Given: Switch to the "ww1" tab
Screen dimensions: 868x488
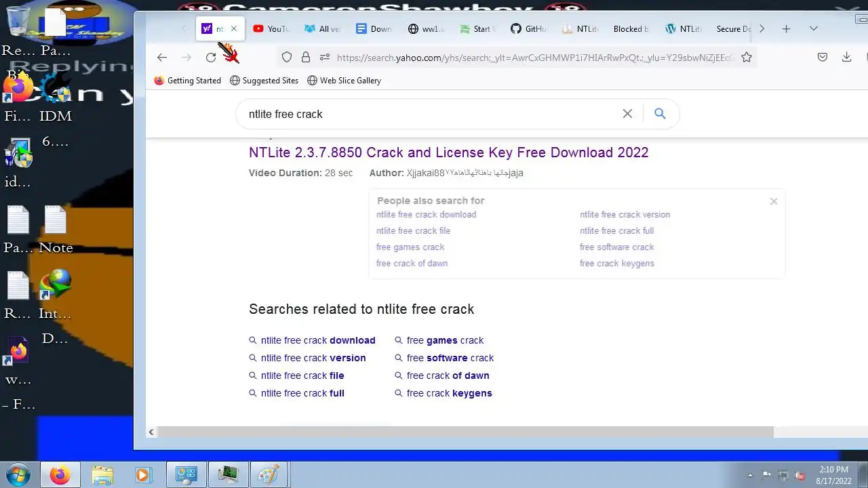Looking at the screenshot, I should 426,28.
